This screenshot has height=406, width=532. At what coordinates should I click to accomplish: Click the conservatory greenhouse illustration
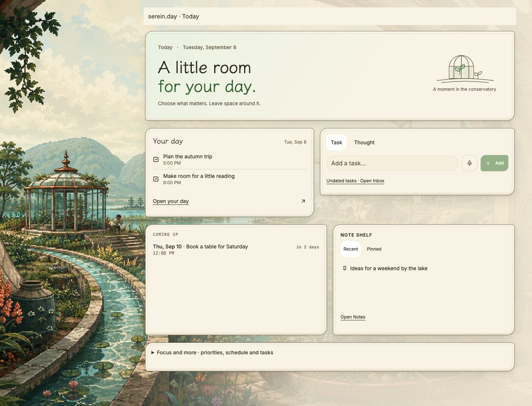465,68
